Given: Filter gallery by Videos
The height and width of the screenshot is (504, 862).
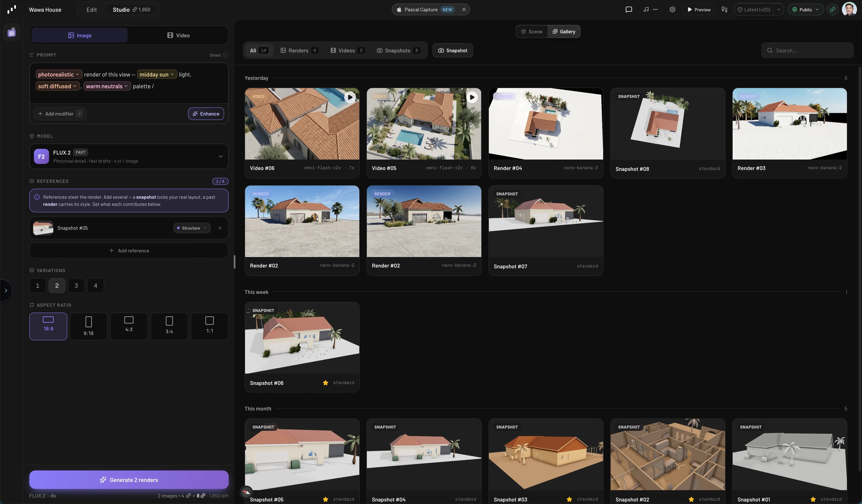Looking at the screenshot, I should pyautogui.click(x=348, y=51).
